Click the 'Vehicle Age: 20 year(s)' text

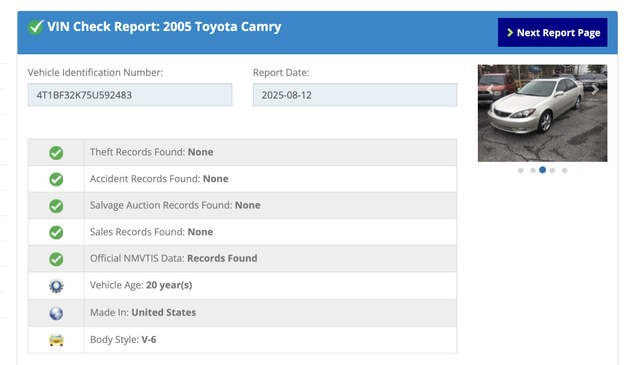click(x=141, y=285)
